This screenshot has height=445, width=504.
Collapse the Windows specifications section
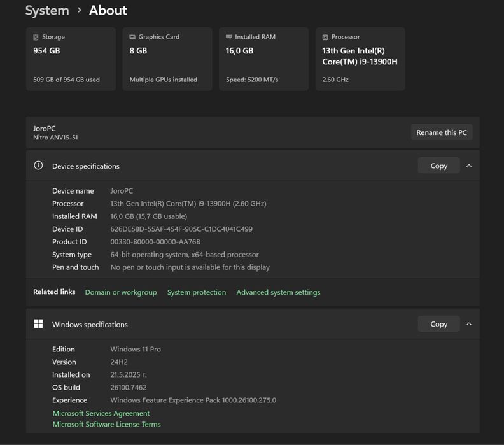469,324
